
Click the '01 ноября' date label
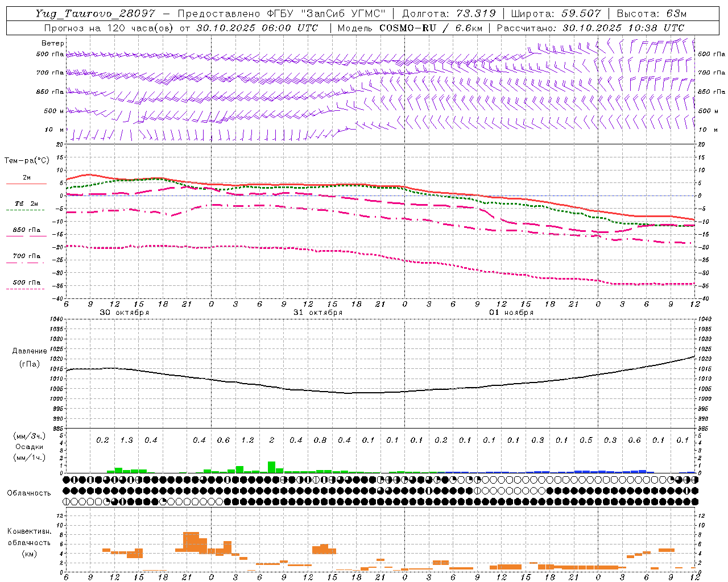[x=511, y=313]
